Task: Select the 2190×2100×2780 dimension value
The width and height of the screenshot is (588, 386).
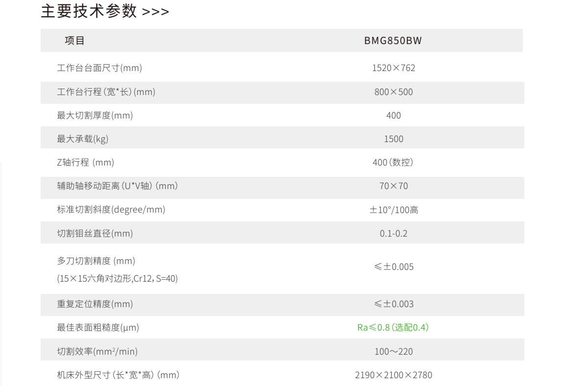Action: (393, 376)
